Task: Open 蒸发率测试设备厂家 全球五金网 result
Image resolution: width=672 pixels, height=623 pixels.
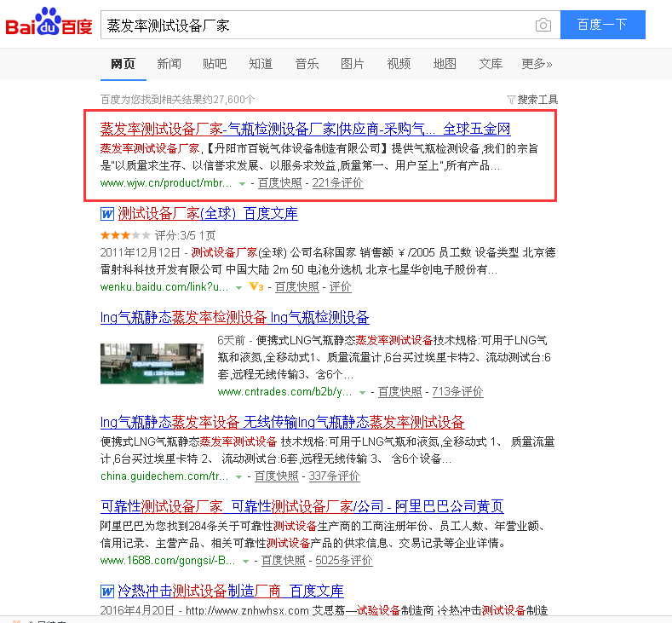Action: (x=305, y=129)
